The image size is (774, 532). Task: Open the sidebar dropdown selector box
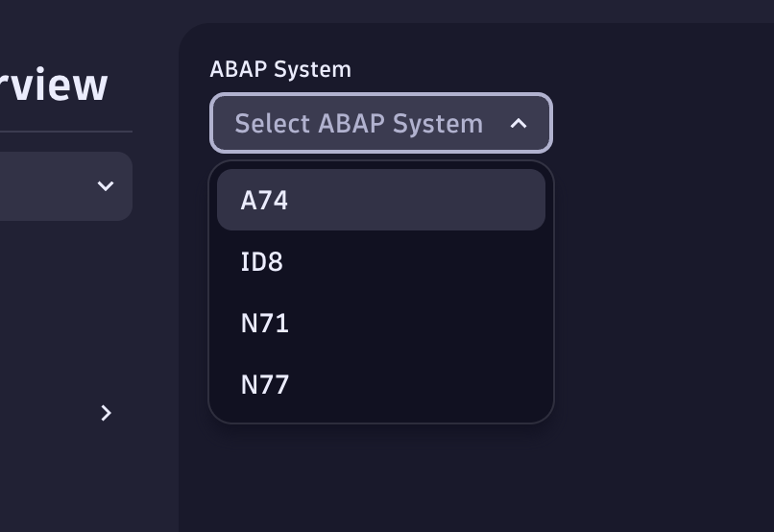[x=58, y=186]
